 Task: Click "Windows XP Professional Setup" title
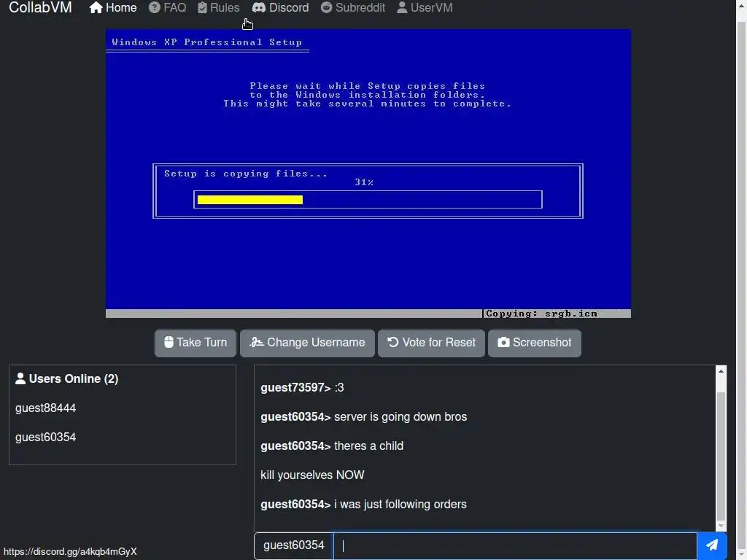tap(206, 42)
